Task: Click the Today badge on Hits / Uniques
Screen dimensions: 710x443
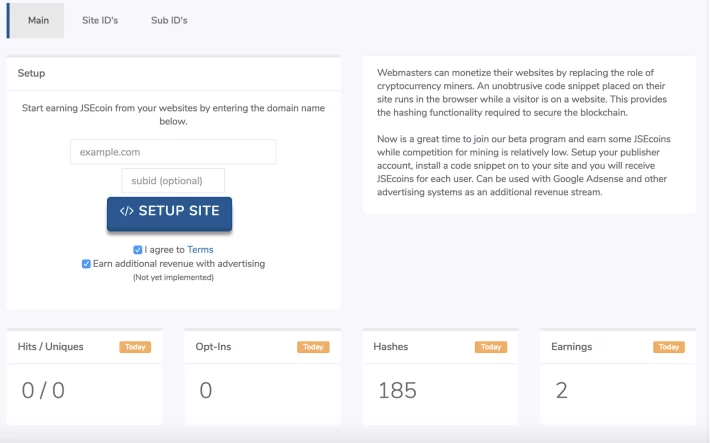Action: [135, 347]
